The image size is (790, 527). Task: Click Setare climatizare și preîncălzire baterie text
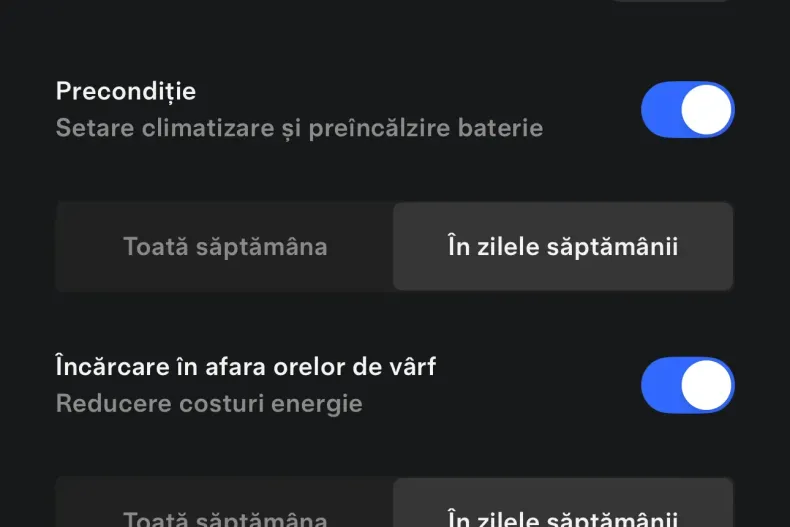tap(299, 128)
